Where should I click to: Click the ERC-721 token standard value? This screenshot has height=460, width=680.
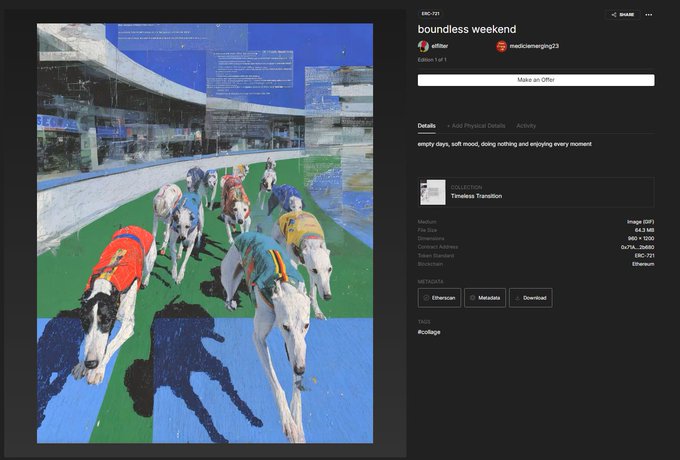pyautogui.click(x=644, y=256)
